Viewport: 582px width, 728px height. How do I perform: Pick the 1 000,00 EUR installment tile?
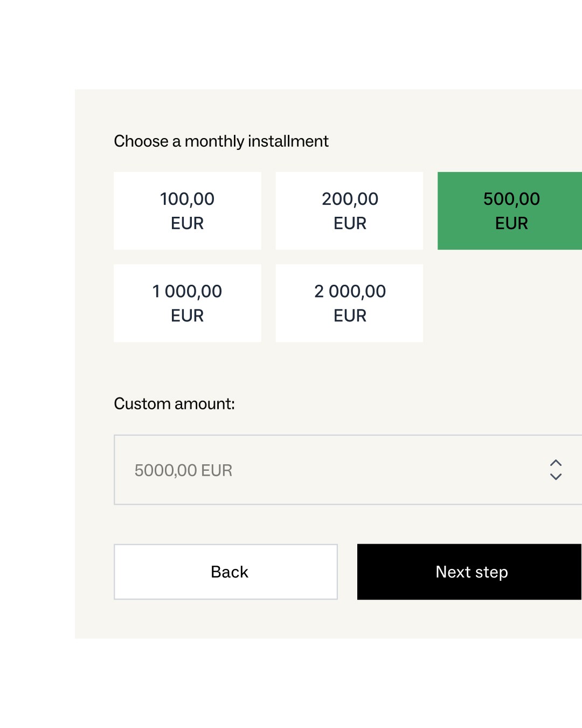[x=188, y=303]
